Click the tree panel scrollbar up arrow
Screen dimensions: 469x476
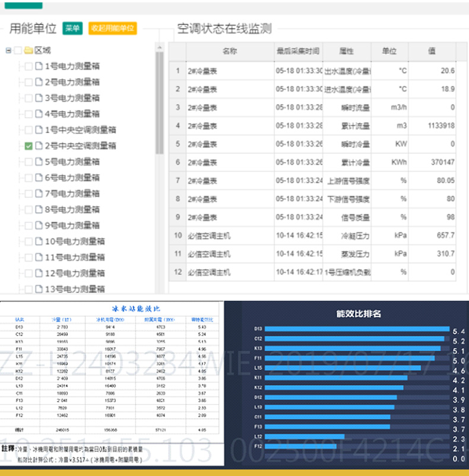[160, 48]
